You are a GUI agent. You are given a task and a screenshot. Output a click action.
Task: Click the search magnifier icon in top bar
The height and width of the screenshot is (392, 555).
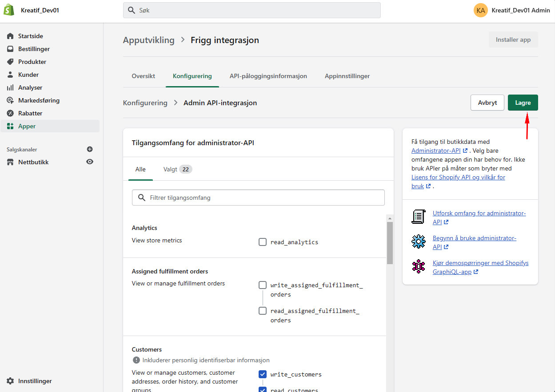tap(132, 10)
